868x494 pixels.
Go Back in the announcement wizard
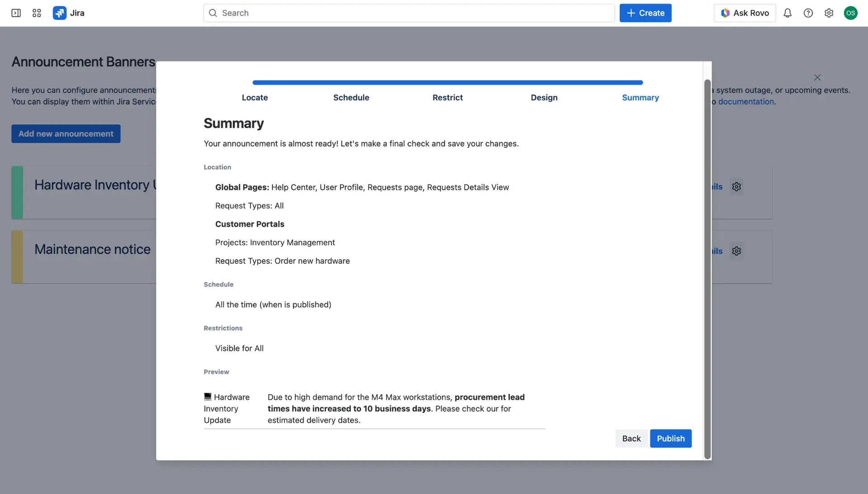[x=631, y=438]
